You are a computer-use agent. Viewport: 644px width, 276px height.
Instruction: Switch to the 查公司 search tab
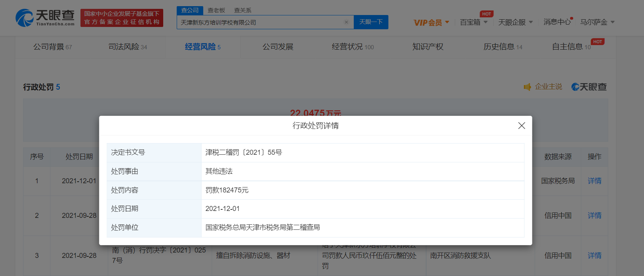click(x=190, y=10)
